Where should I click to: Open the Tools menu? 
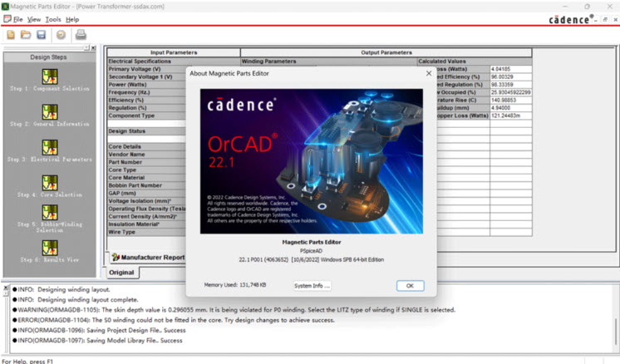(x=53, y=19)
